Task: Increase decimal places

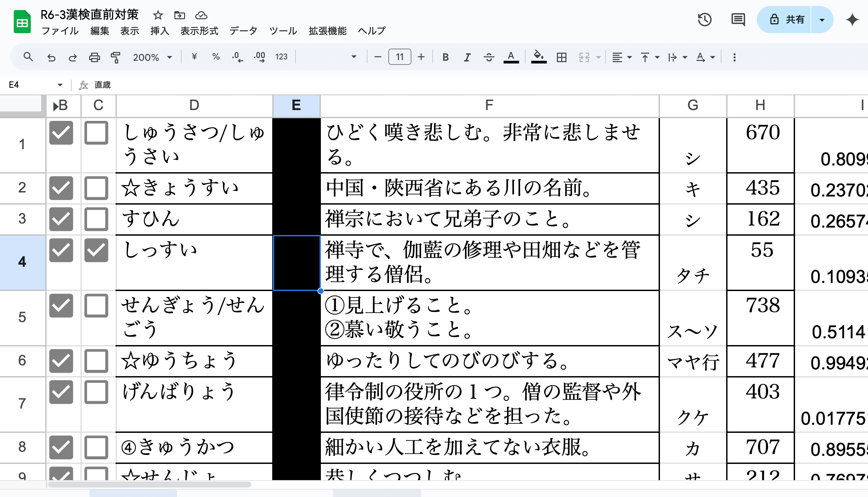Action: coord(259,57)
